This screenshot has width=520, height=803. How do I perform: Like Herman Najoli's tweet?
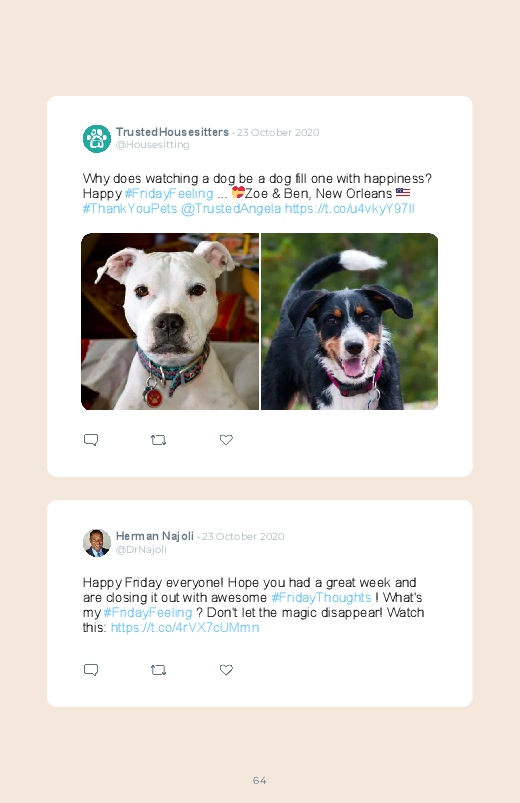point(226,670)
